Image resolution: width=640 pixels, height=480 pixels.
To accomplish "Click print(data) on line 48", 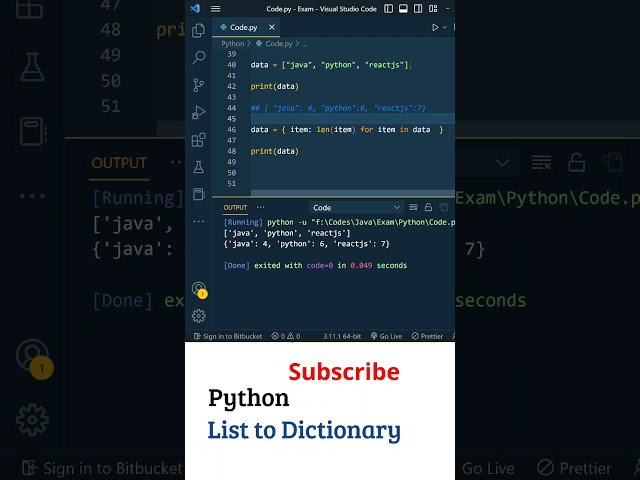I will pyautogui.click(x=274, y=151).
